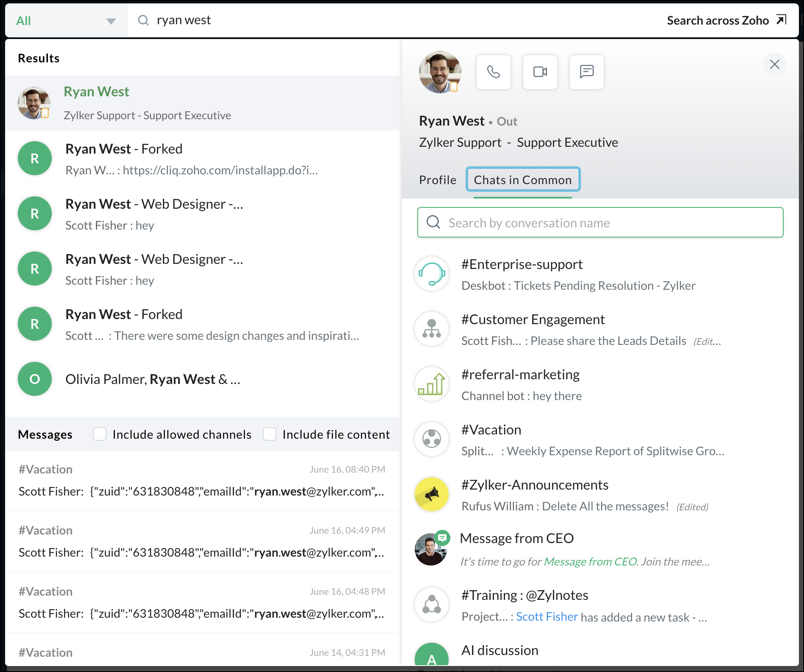Enable Include allowed channels checkbox
Screen dimensions: 804x672
tap(100, 434)
